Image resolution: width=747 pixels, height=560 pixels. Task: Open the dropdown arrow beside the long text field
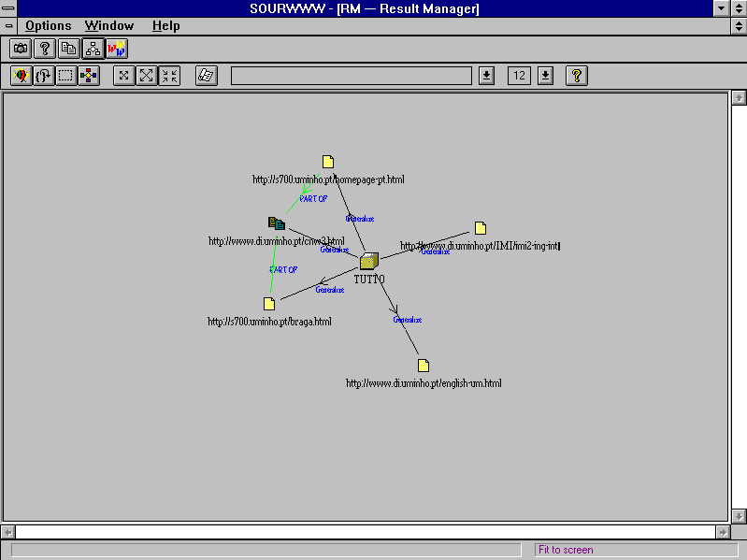point(486,76)
